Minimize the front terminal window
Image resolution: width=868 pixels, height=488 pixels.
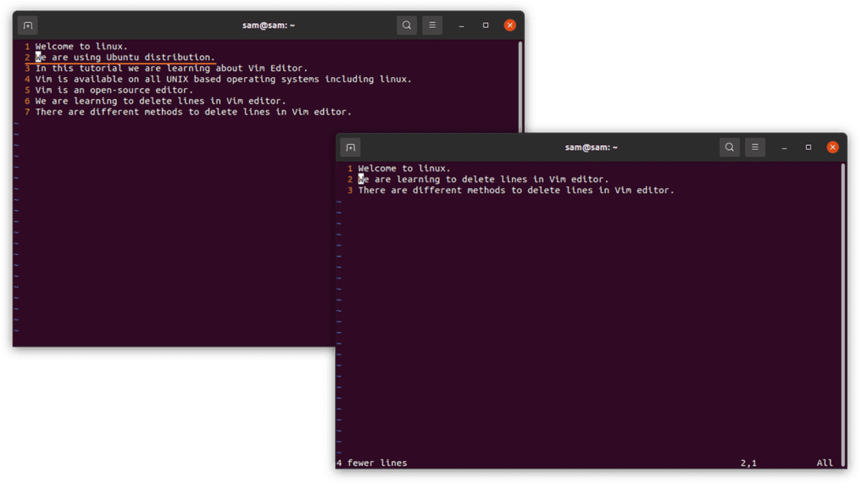tap(783, 147)
